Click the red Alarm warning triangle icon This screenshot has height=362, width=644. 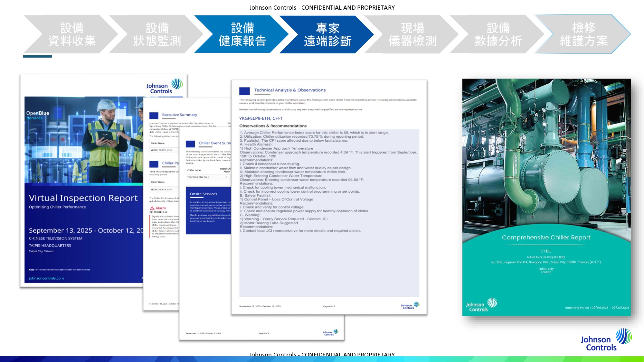(152, 208)
